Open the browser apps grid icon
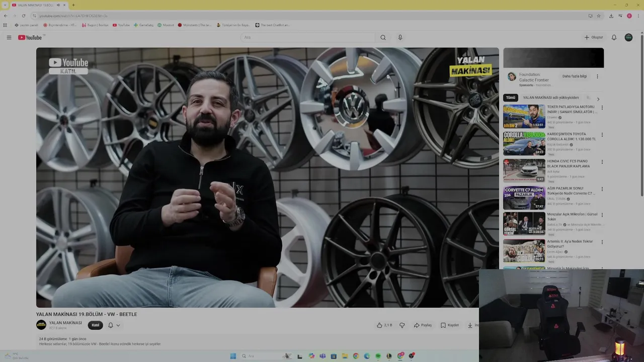This screenshot has height=362, width=644. click(x=5, y=25)
